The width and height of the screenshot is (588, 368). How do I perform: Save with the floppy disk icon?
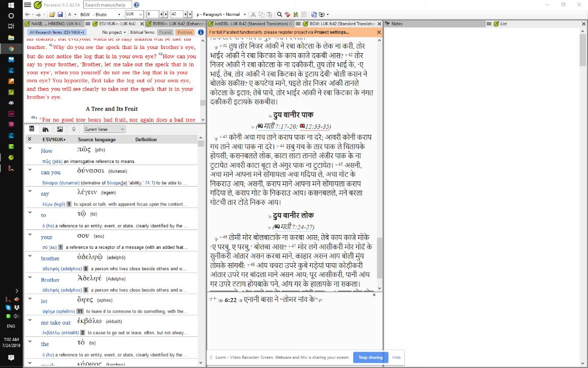[60, 15]
